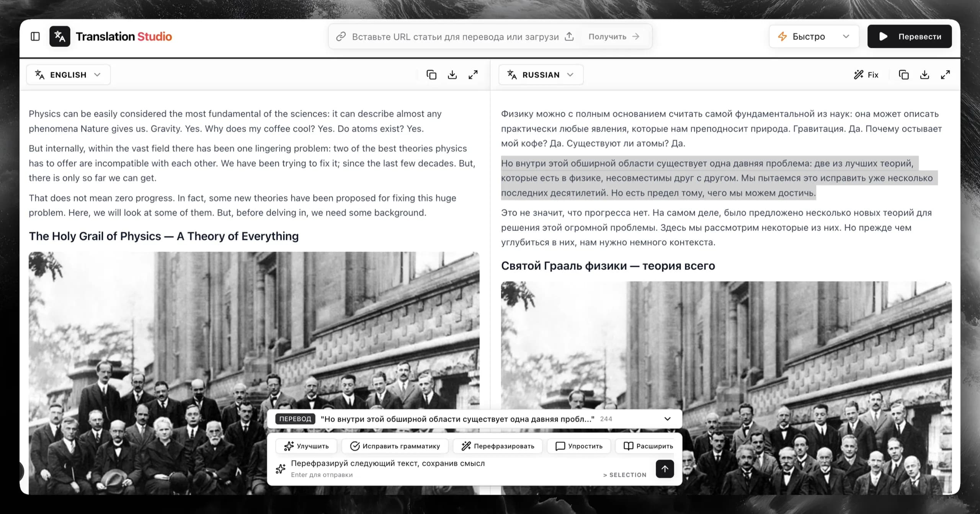
Task: Download the Russian translation
Action: pos(924,75)
